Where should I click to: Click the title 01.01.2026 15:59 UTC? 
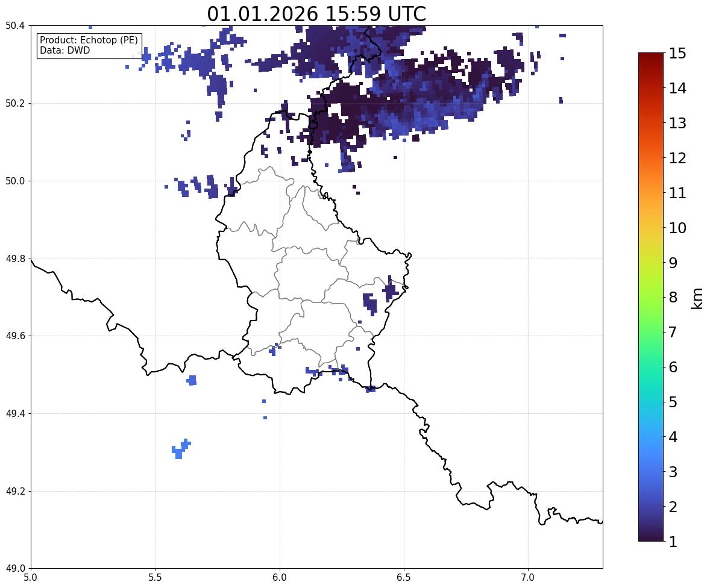pos(316,14)
